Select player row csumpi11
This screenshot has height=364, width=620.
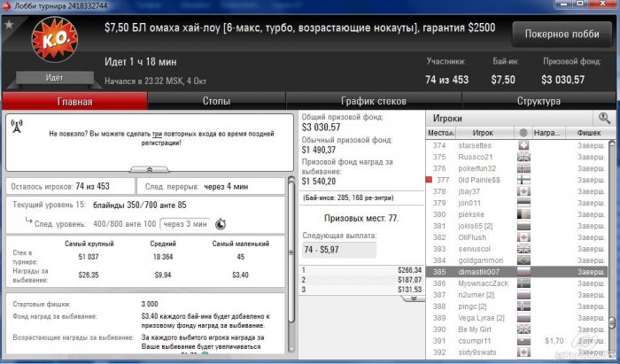pos(516,341)
